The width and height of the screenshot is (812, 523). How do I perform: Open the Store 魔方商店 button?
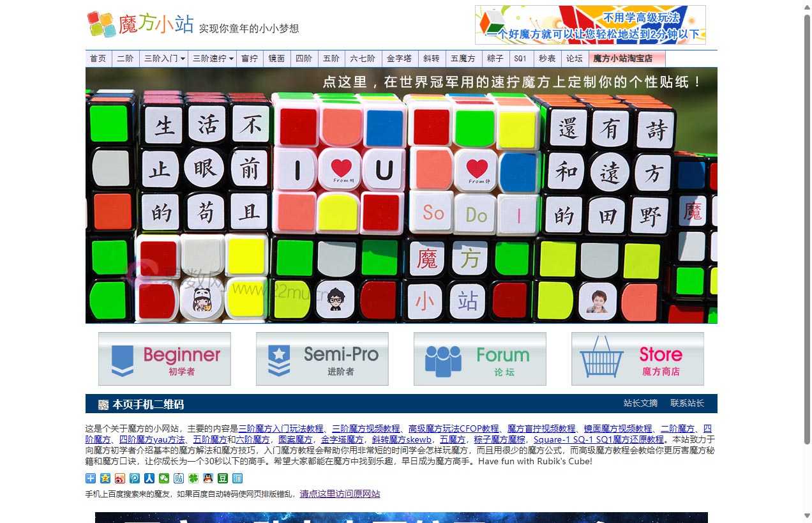[637, 359]
